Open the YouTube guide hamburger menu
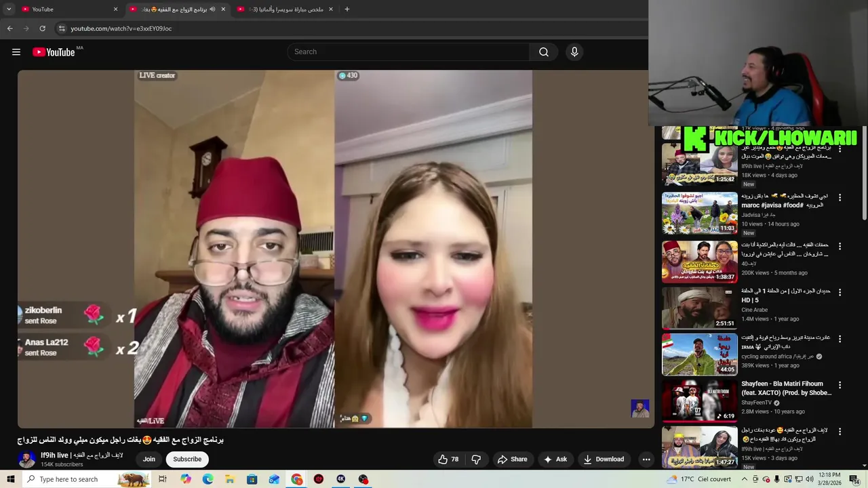The width and height of the screenshot is (868, 488). [16, 52]
